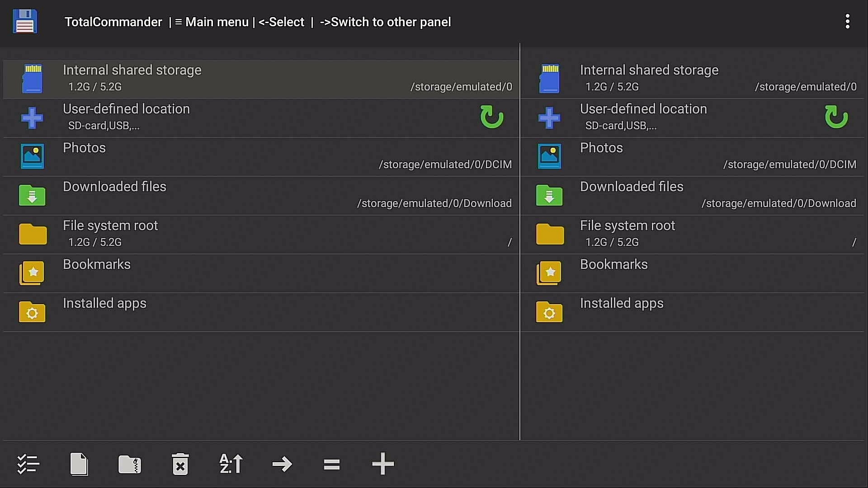Open Installed apps in left panel

(261, 312)
